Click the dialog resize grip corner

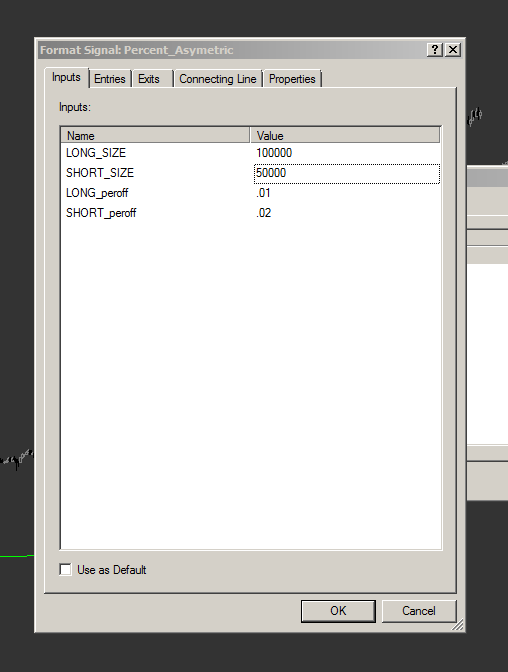coord(458,625)
